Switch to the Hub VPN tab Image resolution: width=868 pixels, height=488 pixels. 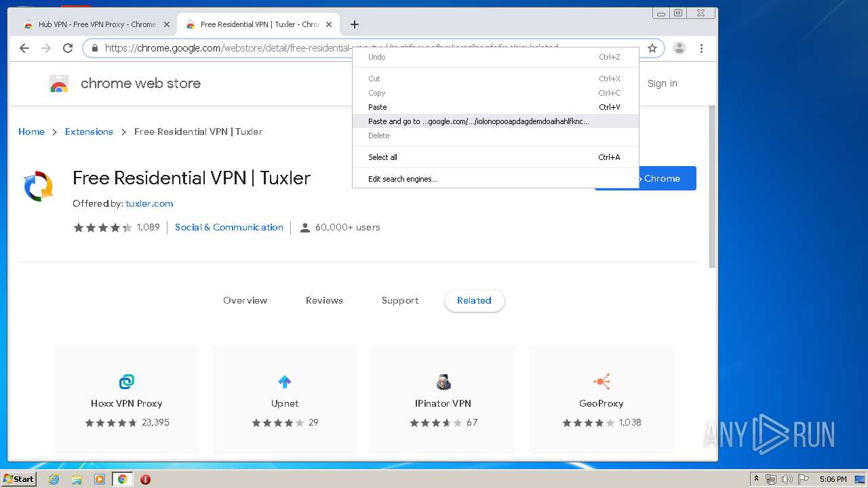tap(97, 24)
